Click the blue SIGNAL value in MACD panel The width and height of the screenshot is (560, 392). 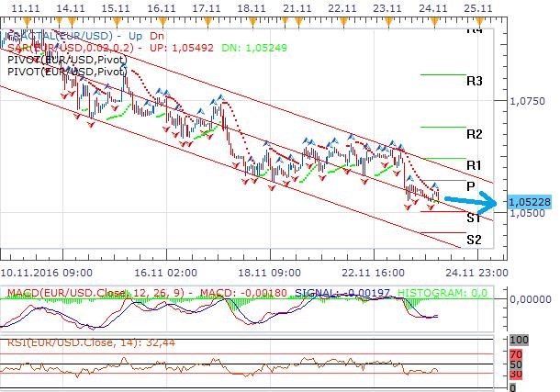point(353,294)
